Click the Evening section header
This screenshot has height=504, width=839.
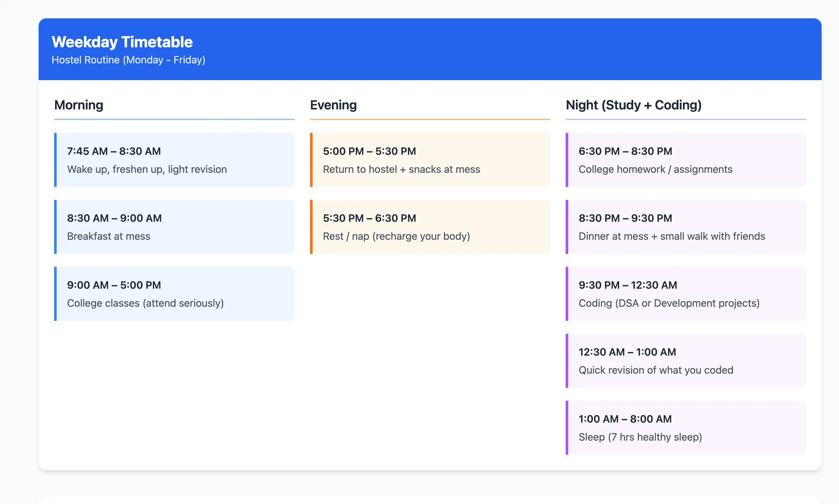[333, 105]
